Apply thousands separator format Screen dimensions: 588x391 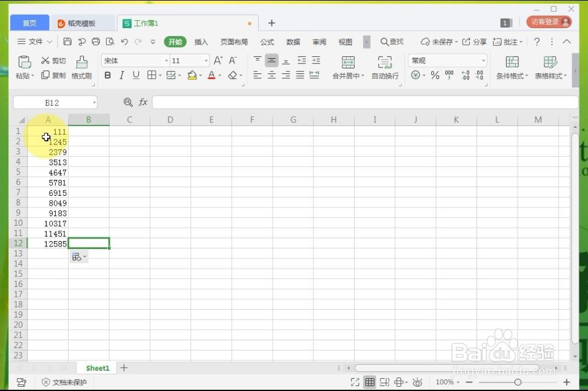tap(449, 75)
